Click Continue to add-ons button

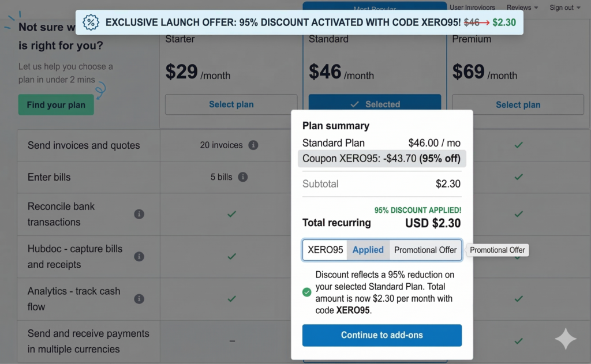pos(381,335)
